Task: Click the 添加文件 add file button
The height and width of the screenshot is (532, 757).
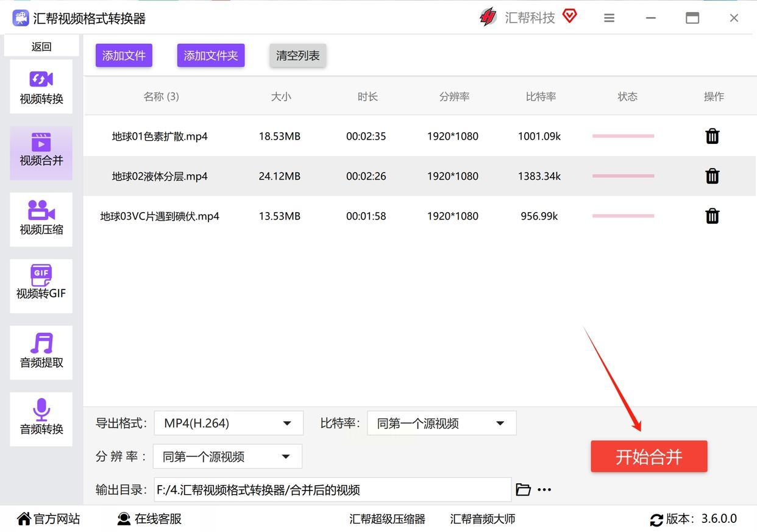Action: pos(124,55)
